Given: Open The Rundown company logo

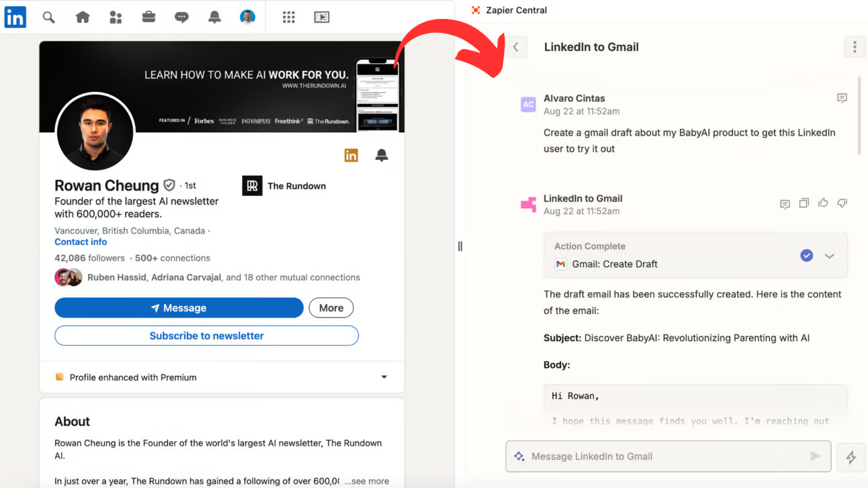Looking at the screenshot, I should [252, 186].
